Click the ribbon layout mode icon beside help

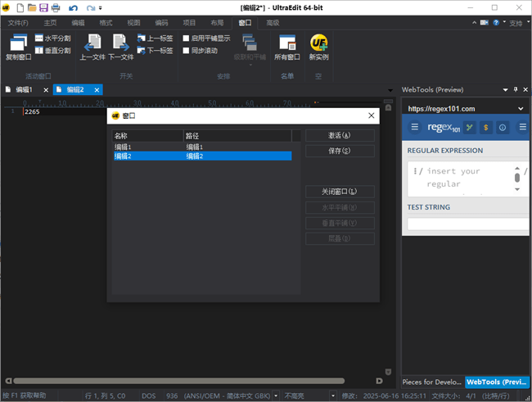(485, 23)
